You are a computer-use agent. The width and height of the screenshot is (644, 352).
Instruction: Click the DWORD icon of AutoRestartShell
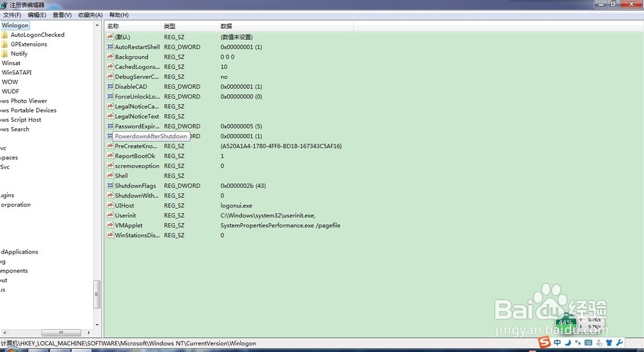pyautogui.click(x=109, y=47)
